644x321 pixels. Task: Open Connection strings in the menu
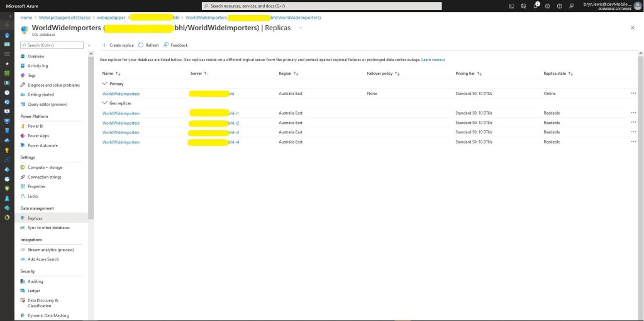pos(45,177)
